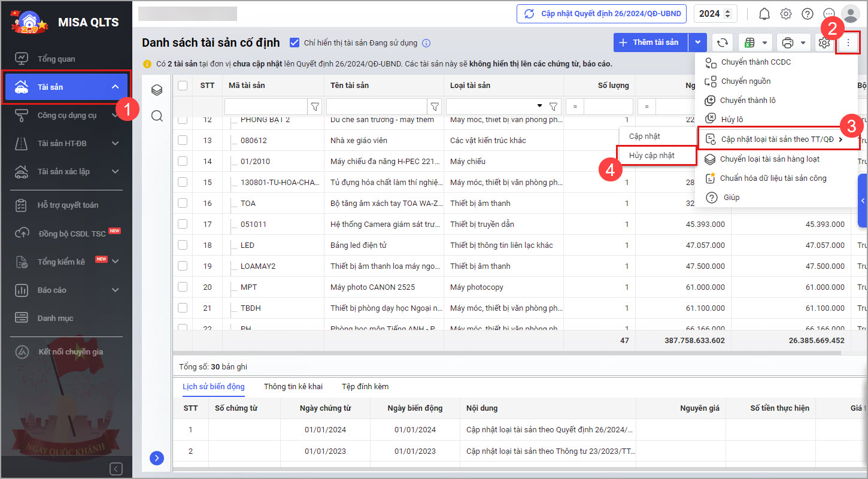Toggle 'Chỉ hiển thị tài sản Đang sử dụng' checkbox
Screen dimensions: 868x479
tap(294, 43)
